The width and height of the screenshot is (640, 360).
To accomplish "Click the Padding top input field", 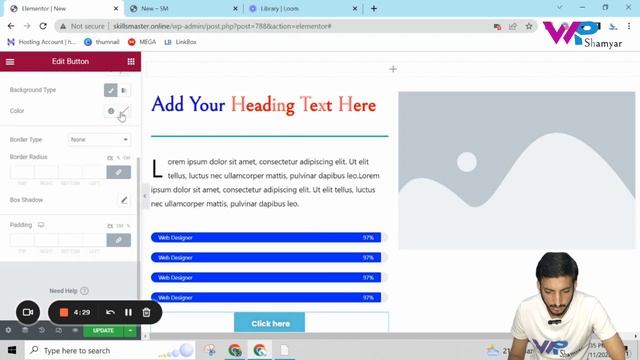I will tap(22, 240).
